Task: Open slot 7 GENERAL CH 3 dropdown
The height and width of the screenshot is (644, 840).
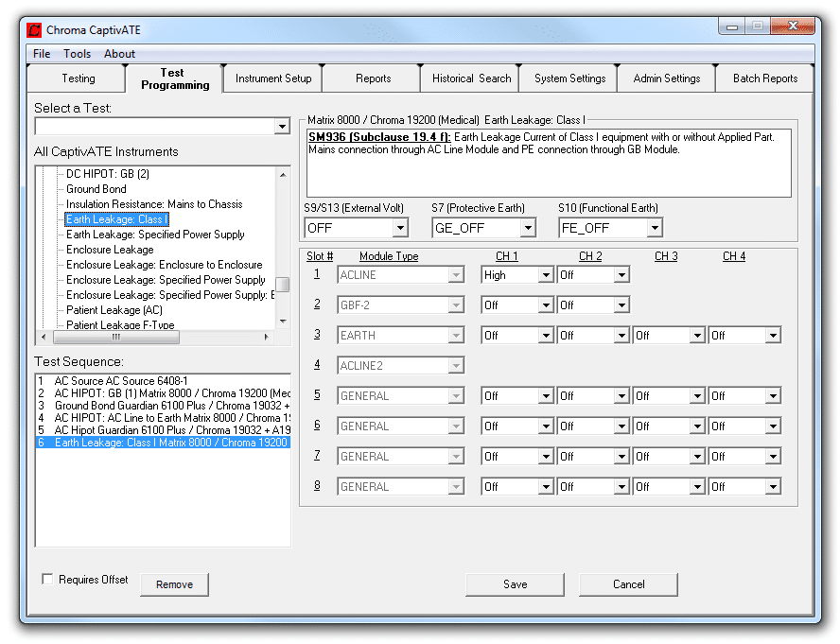Action: pyautogui.click(x=696, y=457)
